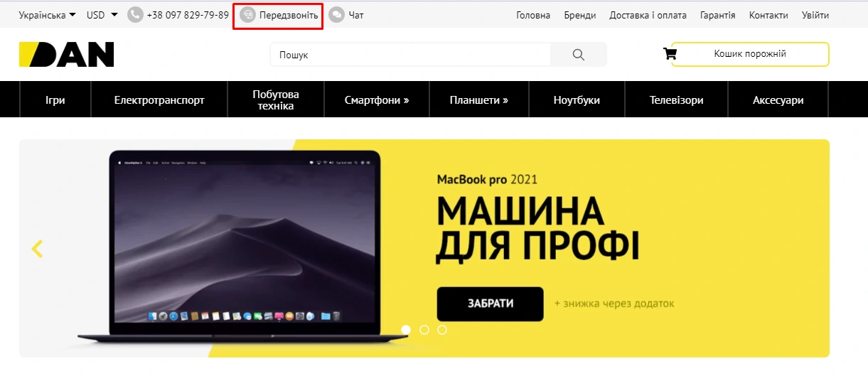The width and height of the screenshot is (868, 381).
Task: Click the magnifying glass search button
Action: point(579,55)
